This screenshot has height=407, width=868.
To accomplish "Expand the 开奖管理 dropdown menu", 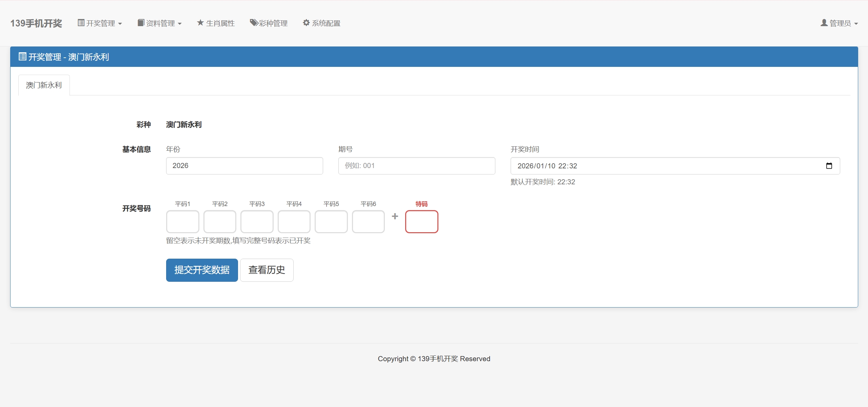I will (100, 23).
